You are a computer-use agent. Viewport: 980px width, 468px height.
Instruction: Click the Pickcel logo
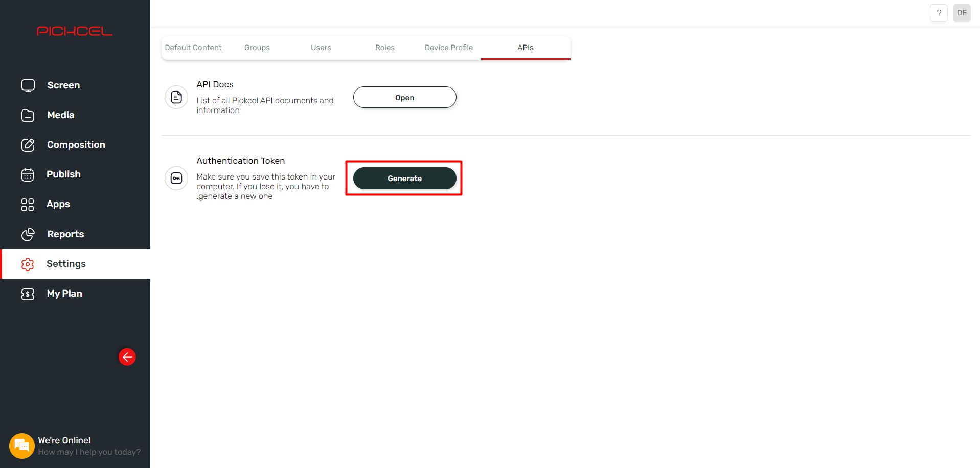[x=74, y=31]
